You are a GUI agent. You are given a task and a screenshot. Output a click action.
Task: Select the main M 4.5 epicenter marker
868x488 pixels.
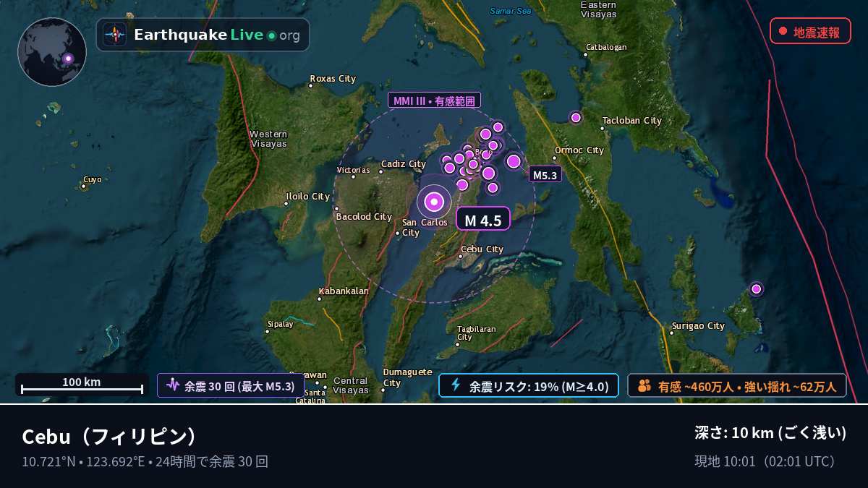434,202
